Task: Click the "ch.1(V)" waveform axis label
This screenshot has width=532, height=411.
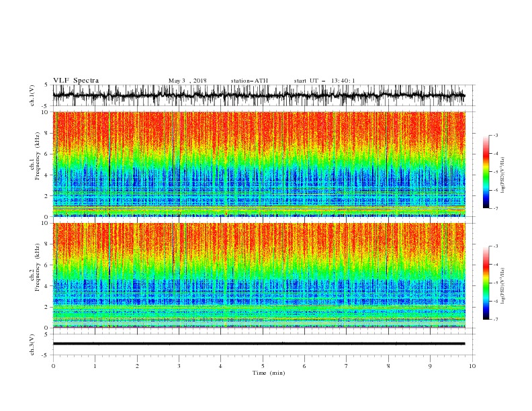Action: pyautogui.click(x=32, y=95)
